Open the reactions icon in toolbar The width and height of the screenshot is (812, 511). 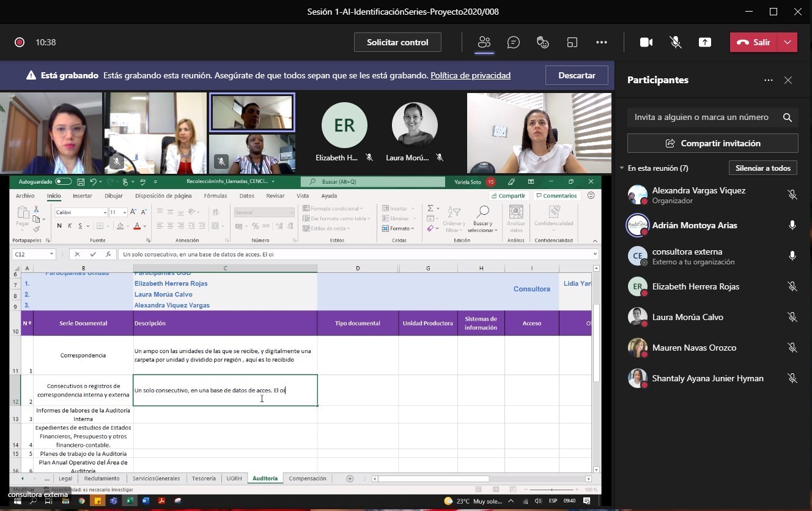point(542,42)
